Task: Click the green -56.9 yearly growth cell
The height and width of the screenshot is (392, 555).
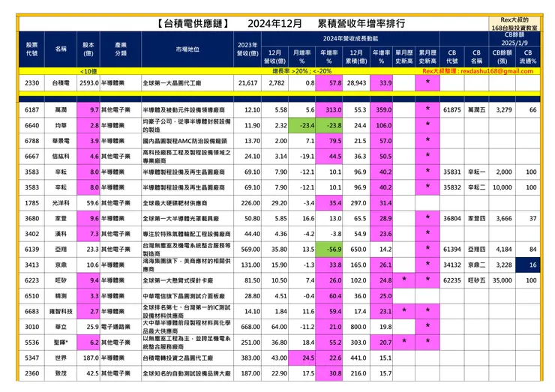Action: coord(329,249)
